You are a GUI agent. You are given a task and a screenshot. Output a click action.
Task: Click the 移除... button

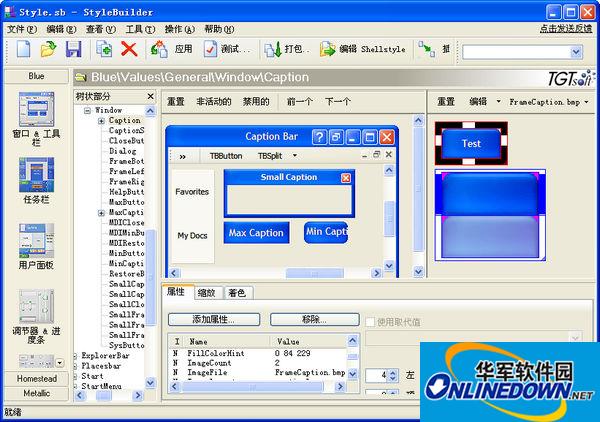(x=315, y=319)
